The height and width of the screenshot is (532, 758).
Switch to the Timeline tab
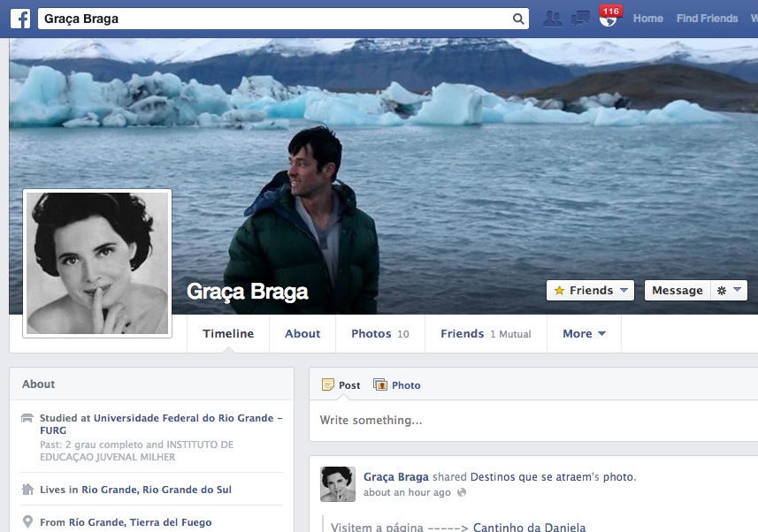(x=228, y=333)
